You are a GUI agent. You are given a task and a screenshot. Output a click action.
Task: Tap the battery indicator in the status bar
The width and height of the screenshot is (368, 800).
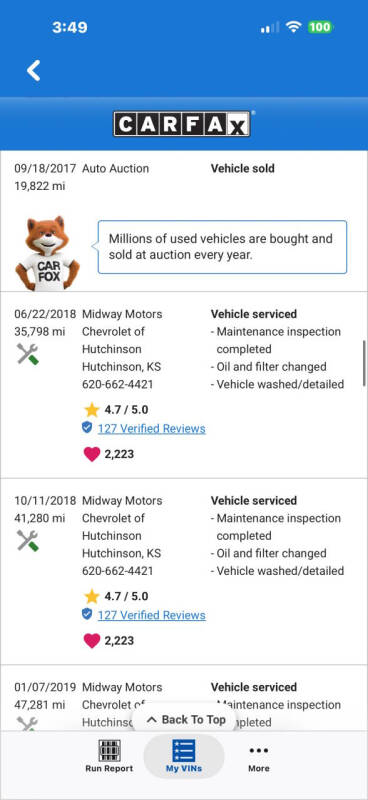(320, 27)
